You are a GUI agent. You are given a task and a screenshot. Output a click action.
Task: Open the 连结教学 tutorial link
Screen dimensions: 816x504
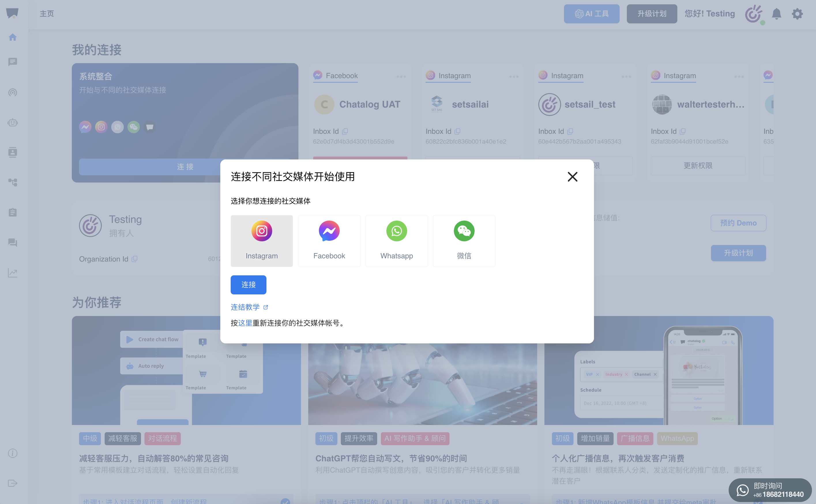[249, 307]
